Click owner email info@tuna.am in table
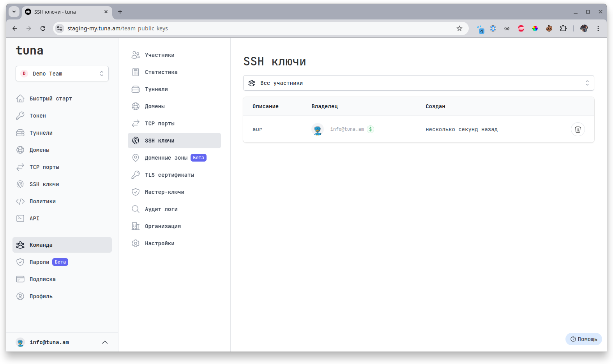This screenshot has height=364, width=613. tap(347, 129)
